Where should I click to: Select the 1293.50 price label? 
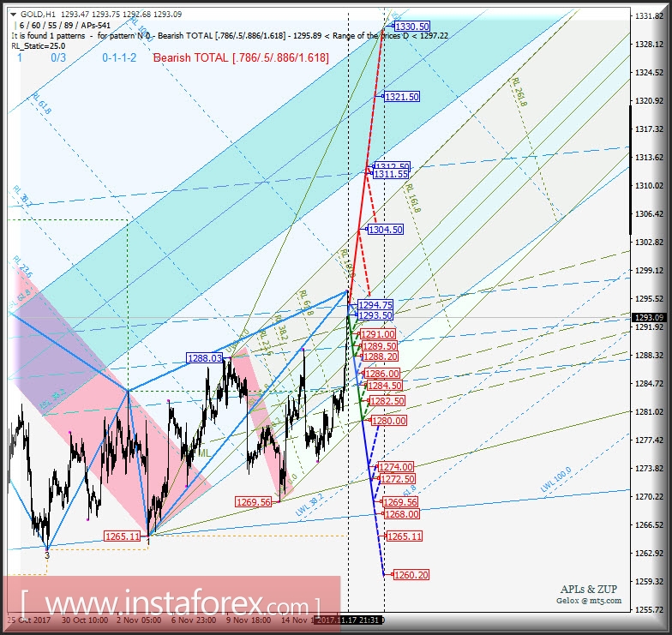click(x=375, y=315)
